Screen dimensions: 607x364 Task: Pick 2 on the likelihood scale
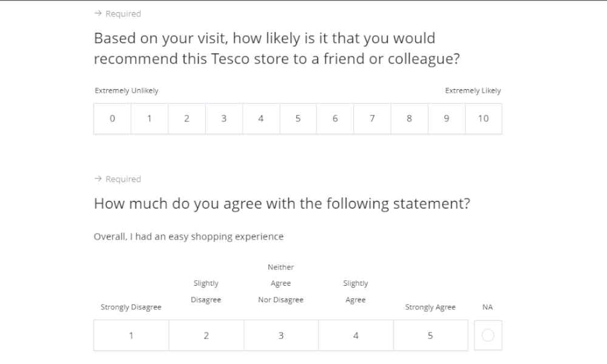(x=186, y=119)
